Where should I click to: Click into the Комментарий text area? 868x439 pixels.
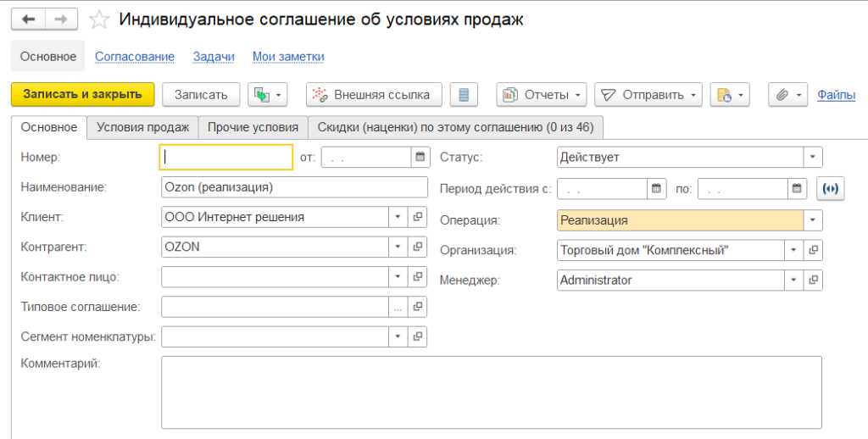click(490, 392)
